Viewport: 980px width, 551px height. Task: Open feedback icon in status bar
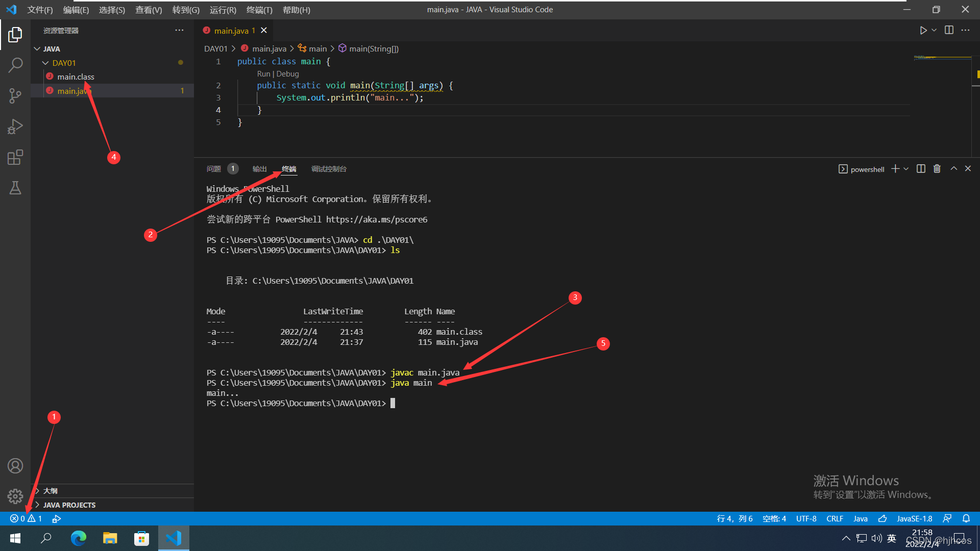tap(947, 519)
